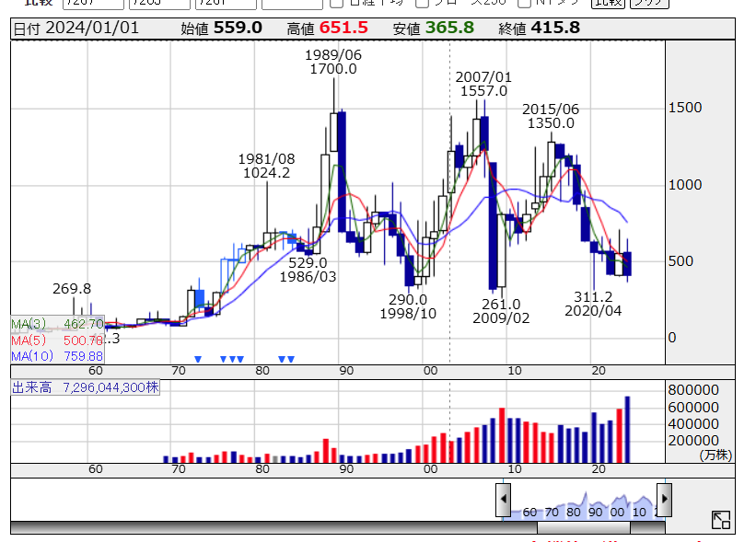
Task: Click the 269.8 price label
Action: 72,289
